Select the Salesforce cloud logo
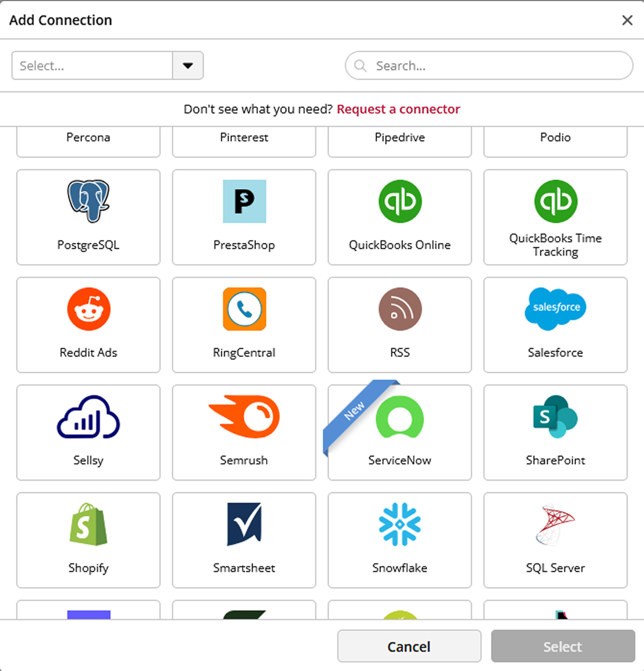This screenshot has height=671, width=644. coord(556,309)
